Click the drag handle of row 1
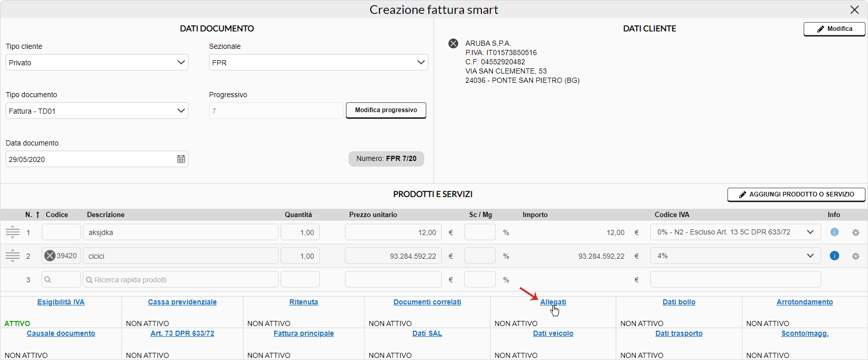 pos(12,232)
